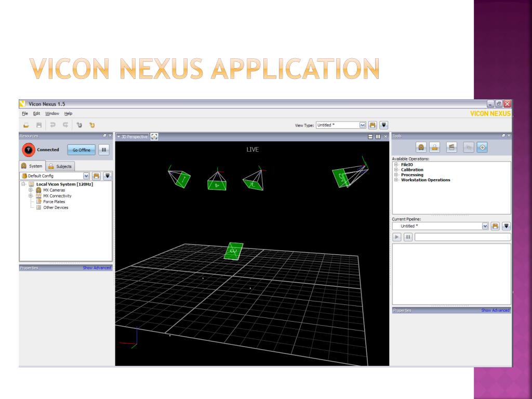
Task: Pause the current pipeline
Action: (408, 237)
